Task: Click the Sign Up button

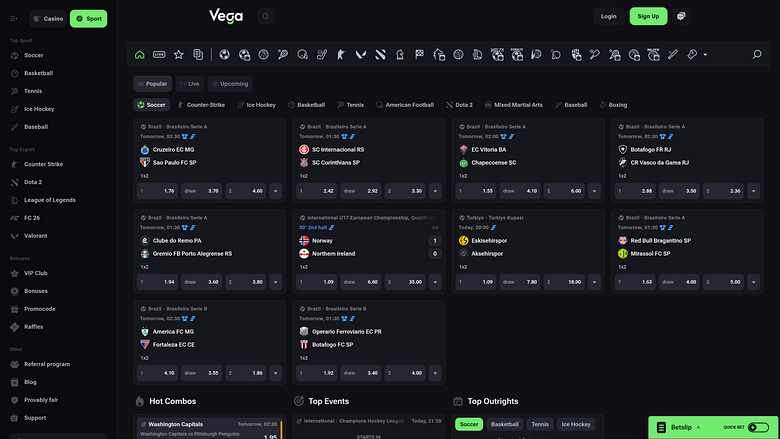Action: click(648, 16)
